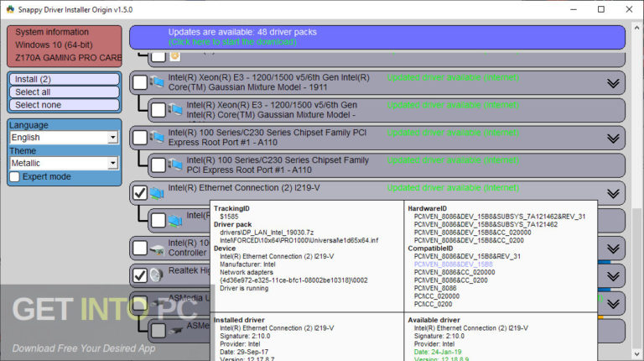Click the 100 Series Chipset PCI Root Port icon
Viewport: 644px width, 361px height.
[x=156, y=137]
